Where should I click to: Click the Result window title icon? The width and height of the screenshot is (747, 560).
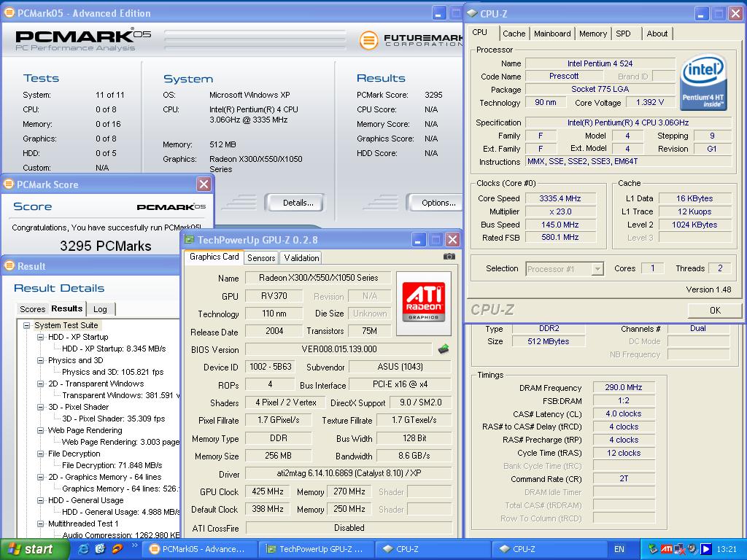click(9, 265)
